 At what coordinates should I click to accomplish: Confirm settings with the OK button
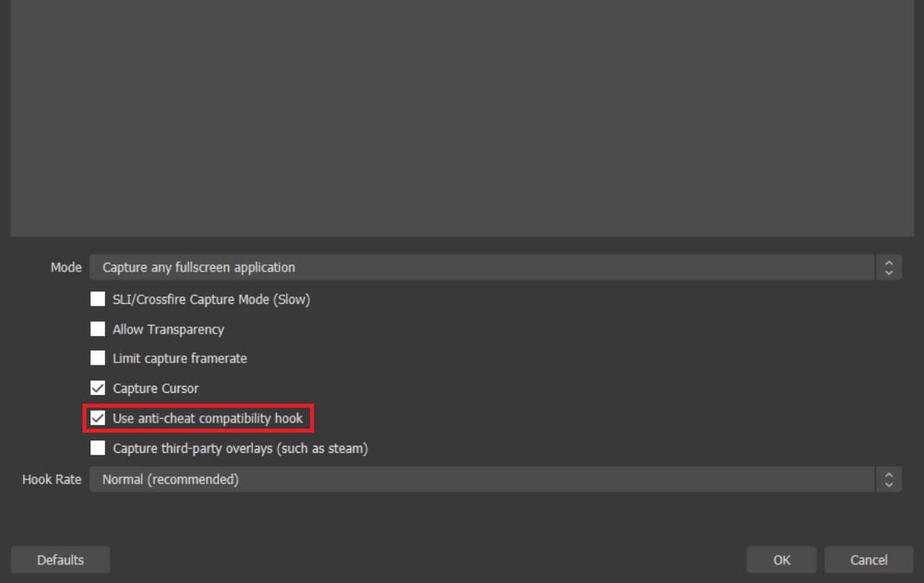click(x=781, y=560)
